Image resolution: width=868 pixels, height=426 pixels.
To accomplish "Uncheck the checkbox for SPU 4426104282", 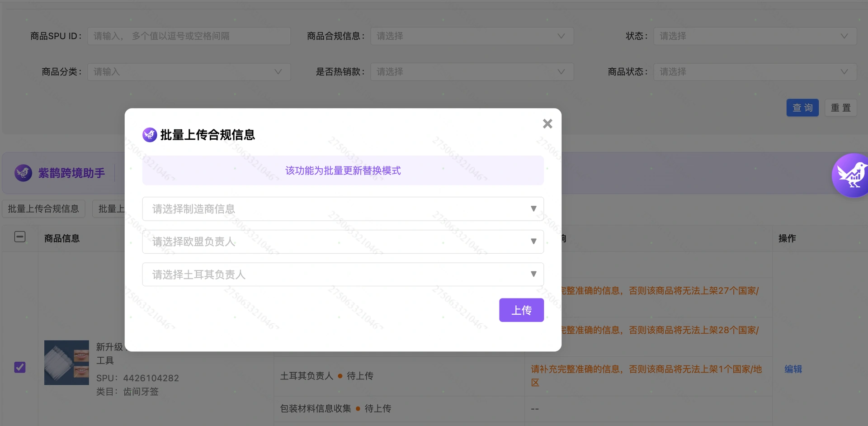I will point(20,367).
